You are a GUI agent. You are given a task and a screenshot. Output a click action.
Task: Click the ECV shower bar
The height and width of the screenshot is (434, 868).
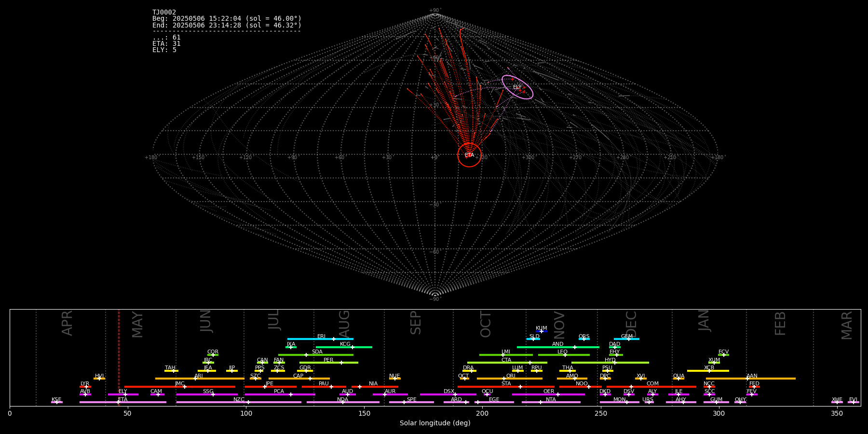coord(723,355)
